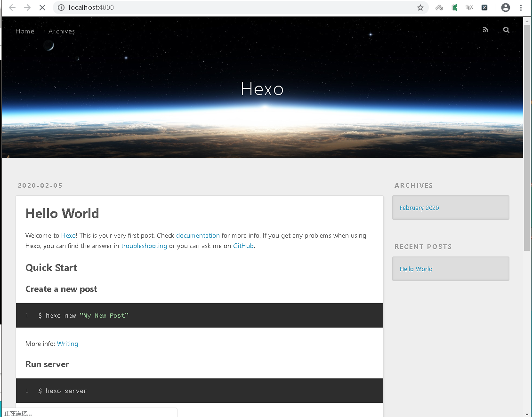Click the scrollbar up arrow
532x417 pixels.
pos(527,21)
